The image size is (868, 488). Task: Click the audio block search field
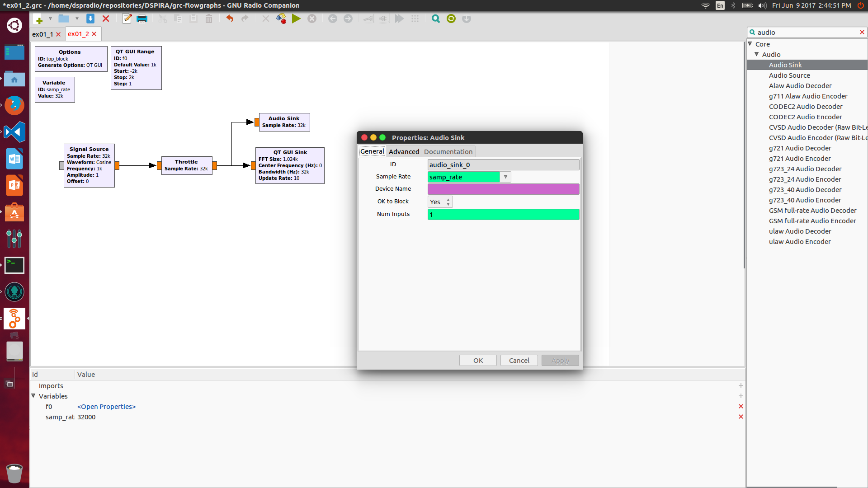(807, 33)
